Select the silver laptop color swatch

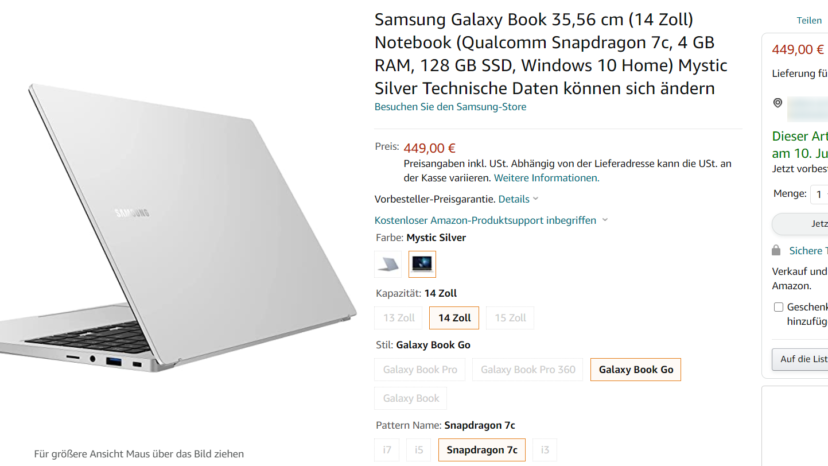point(388,264)
